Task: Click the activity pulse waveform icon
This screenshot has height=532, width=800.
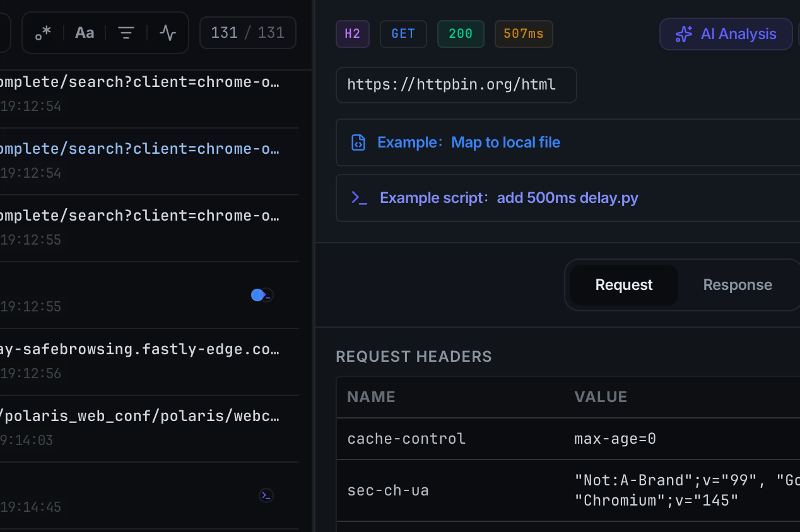Action: [168, 33]
